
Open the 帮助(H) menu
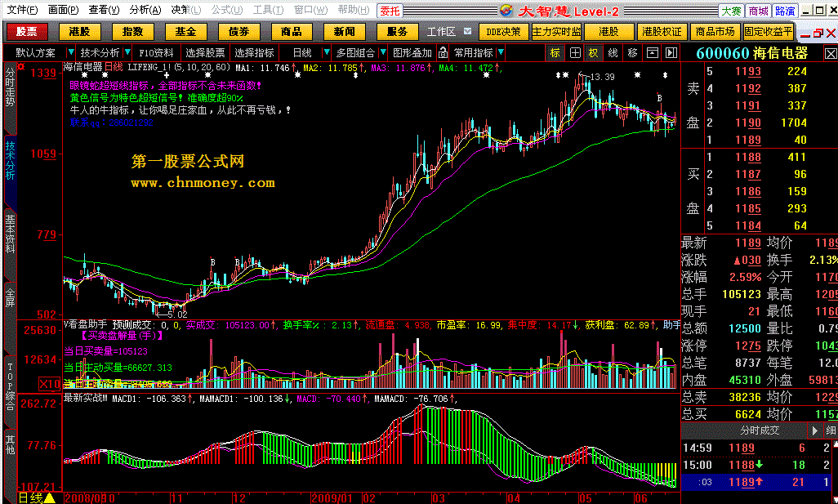[x=353, y=10]
